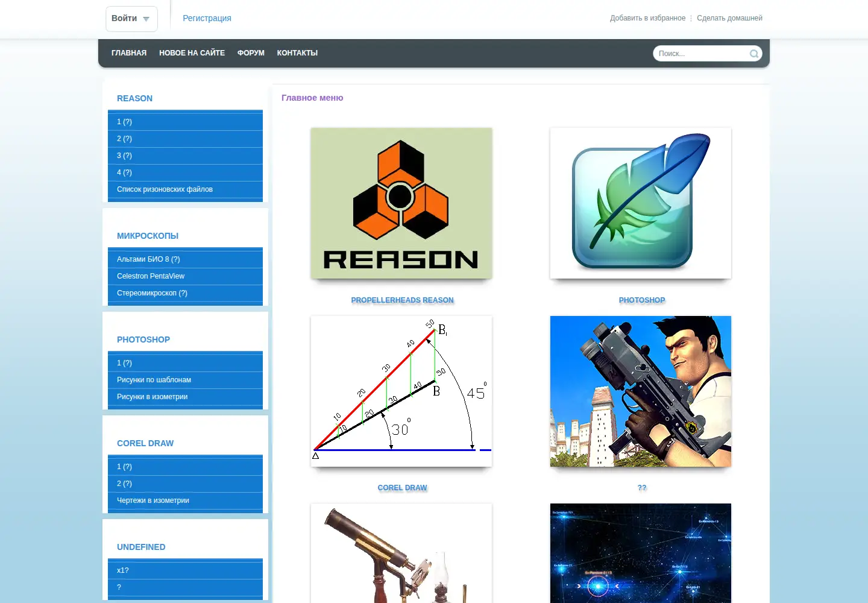Open Стереомикроскоп sidebar item
Viewport: 868px width, 603px height.
[185, 293]
